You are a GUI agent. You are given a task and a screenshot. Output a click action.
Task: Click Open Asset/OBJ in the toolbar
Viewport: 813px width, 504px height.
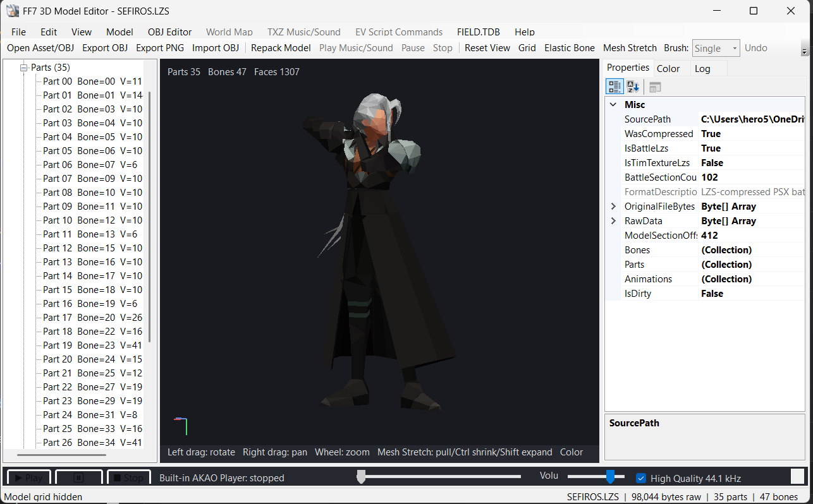pyautogui.click(x=40, y=48)
